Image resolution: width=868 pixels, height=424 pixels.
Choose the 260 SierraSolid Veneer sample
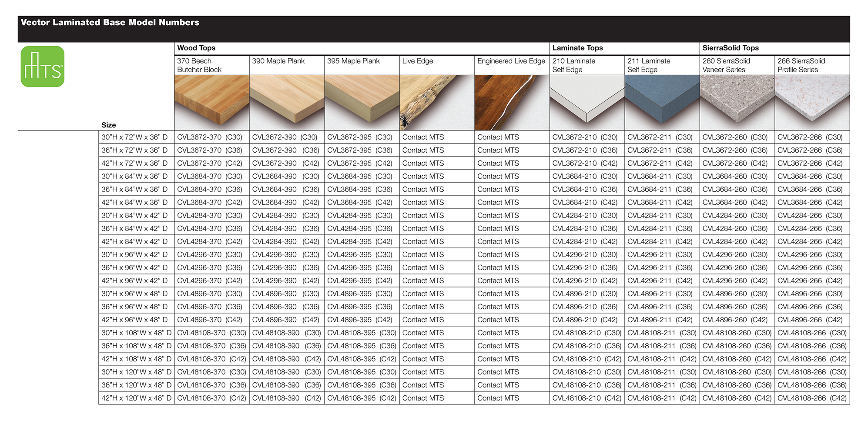737,103
